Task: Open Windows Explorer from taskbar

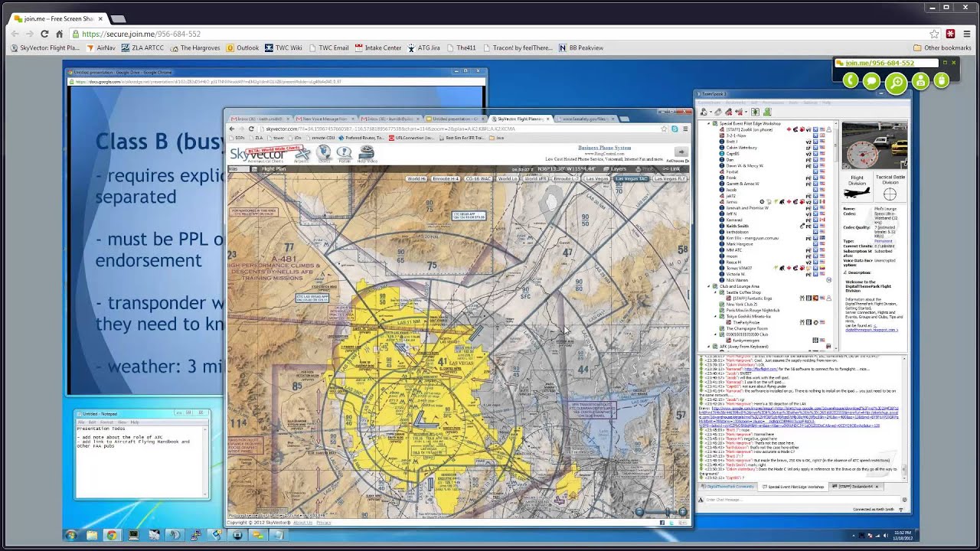Action: tap(92, 535)
